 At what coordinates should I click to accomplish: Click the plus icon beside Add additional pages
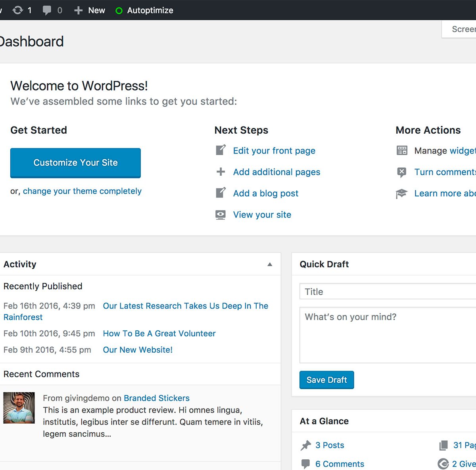tap(221, 172)
